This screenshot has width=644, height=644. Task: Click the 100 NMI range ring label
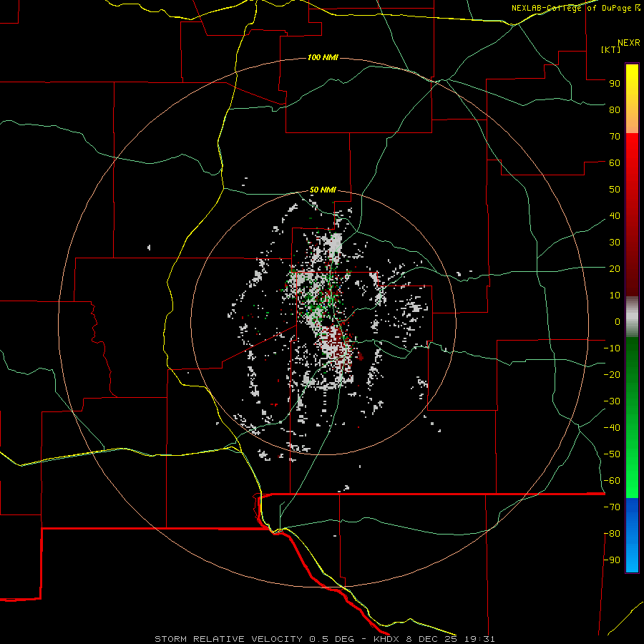pyautogui.click(x=323, y=57)
